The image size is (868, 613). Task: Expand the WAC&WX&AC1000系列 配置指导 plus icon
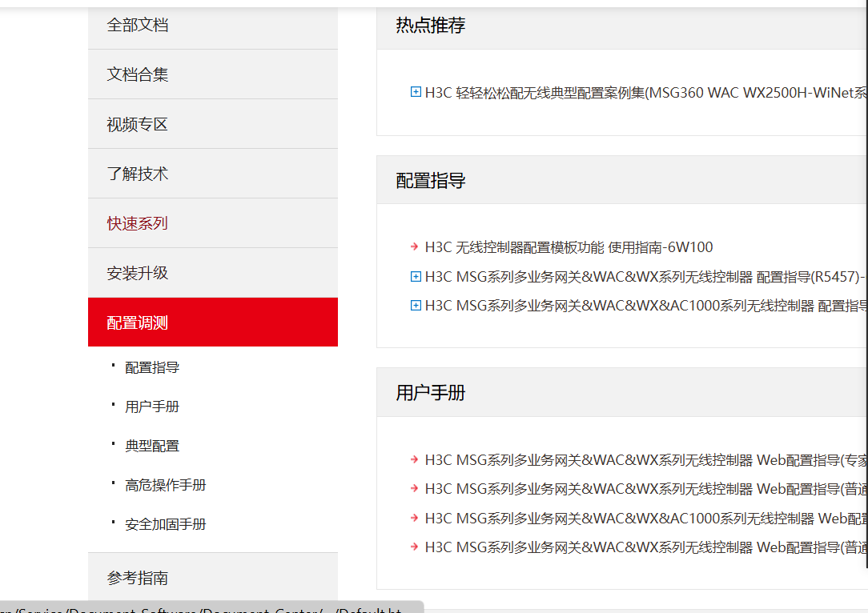click(x=416, y=306)
